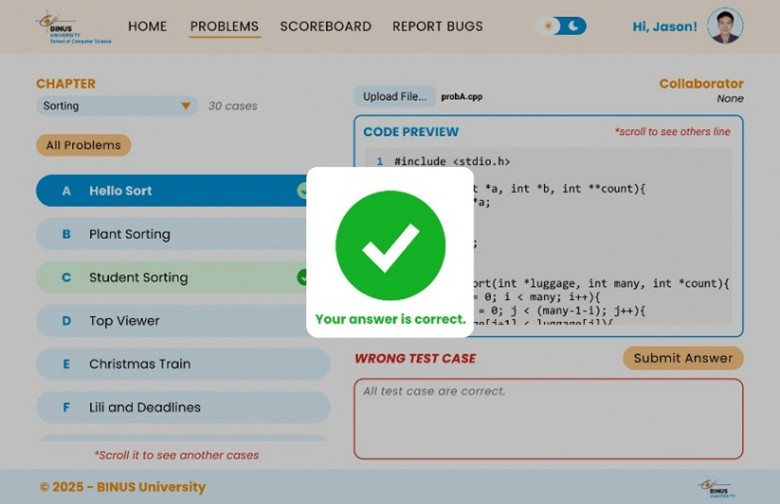Click the large green checkmark icon
Image resolution: width=780 pixels, height=504 pixels.
coord(390,244)
